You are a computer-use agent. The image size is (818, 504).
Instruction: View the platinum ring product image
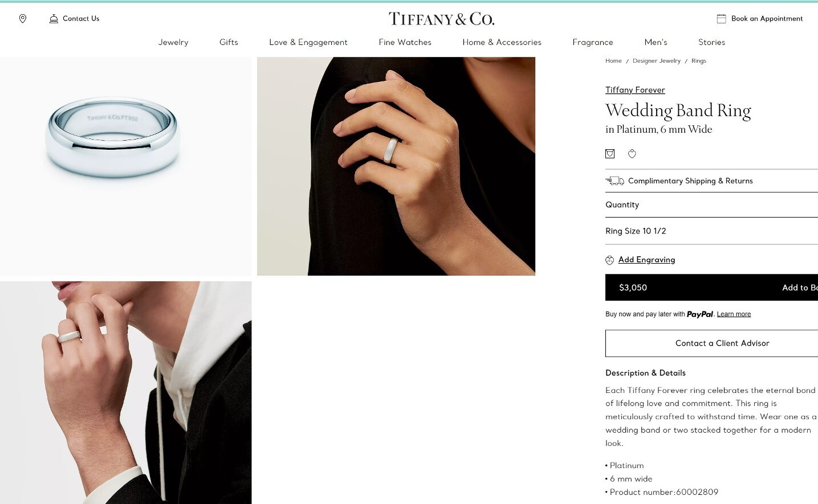click(x=125, y=166)
